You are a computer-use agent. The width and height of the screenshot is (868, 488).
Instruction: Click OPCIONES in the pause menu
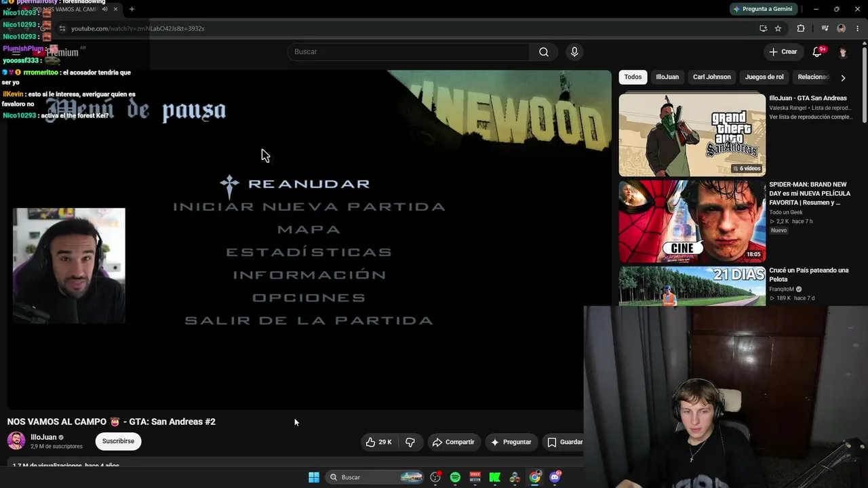(x=309, y=298)
